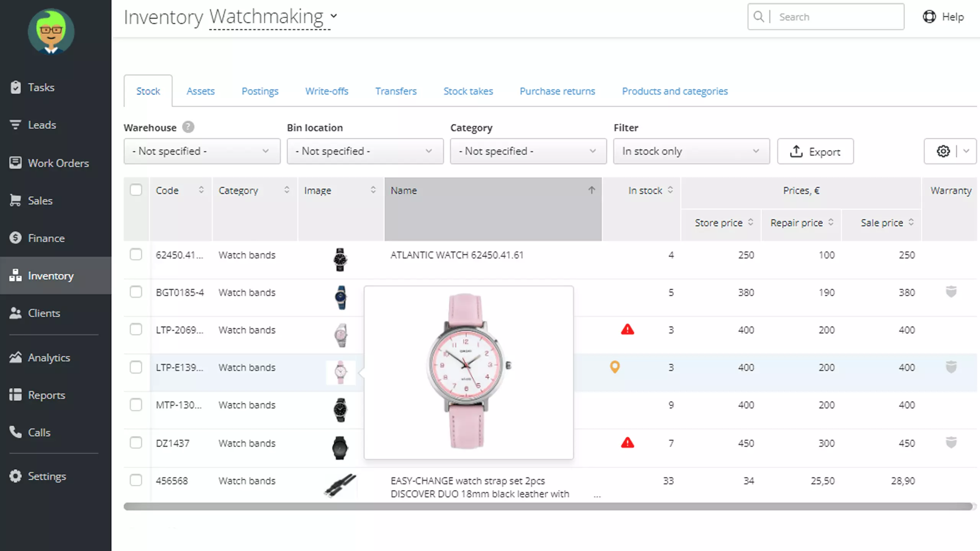Select the 456568 row checkbox

point(136,480)
